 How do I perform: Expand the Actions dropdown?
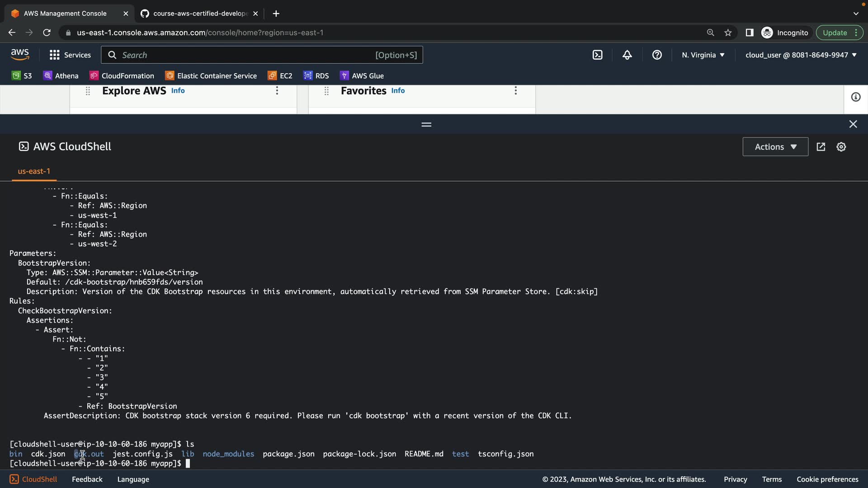[x=775, y=147]
